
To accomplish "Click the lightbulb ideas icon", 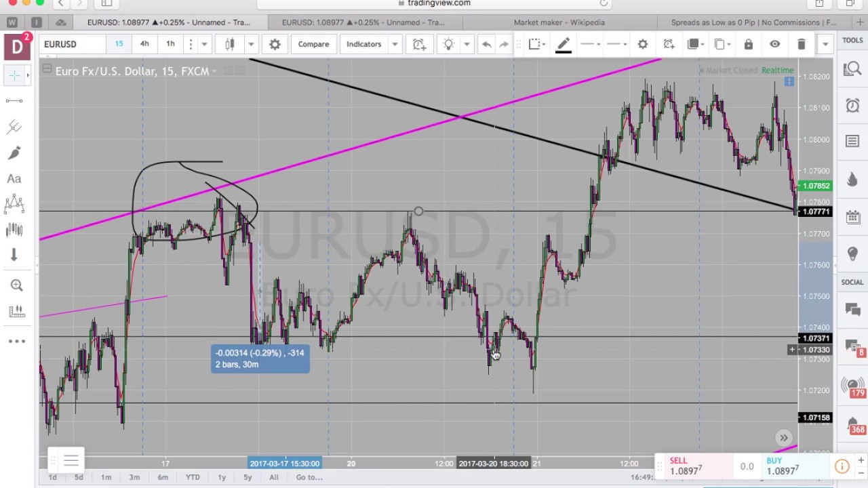I will [448, 44].
